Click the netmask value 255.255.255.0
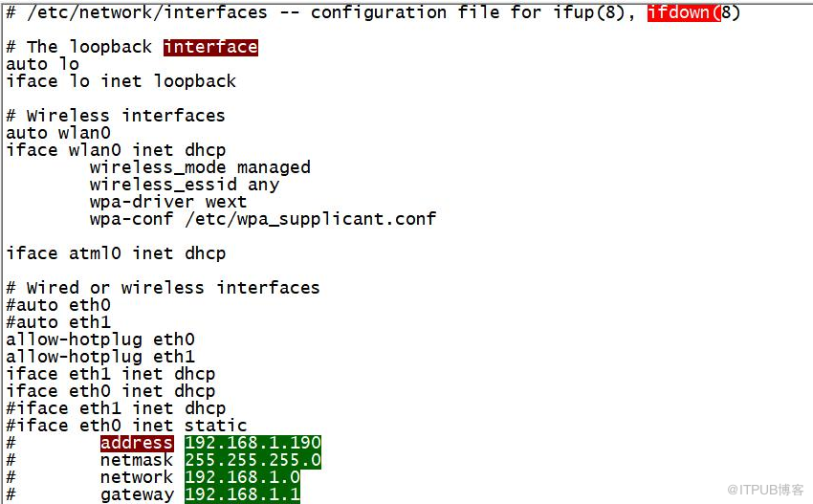The width and height of the screenshot is (813, 504). 253,460
